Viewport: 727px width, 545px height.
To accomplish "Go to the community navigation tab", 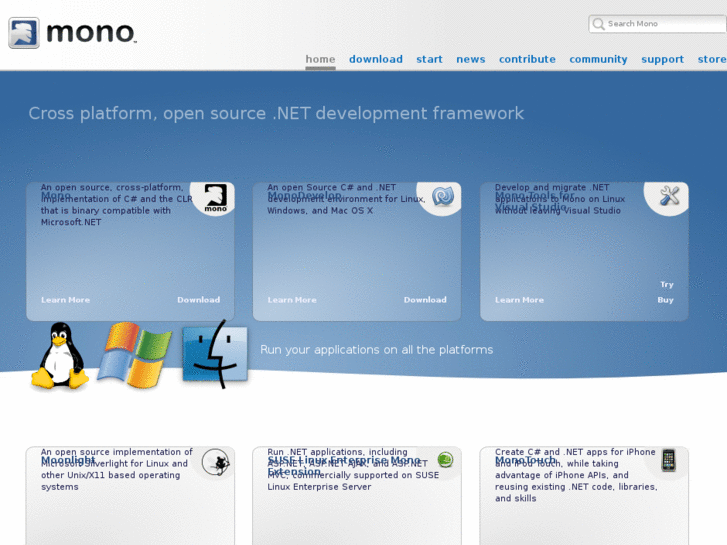I will point(598,59).
